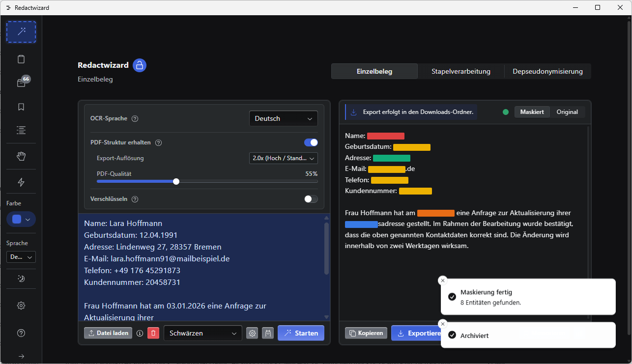Click the masked Telefon entity
The image size is (632, 364).
(x=390, y=180)
